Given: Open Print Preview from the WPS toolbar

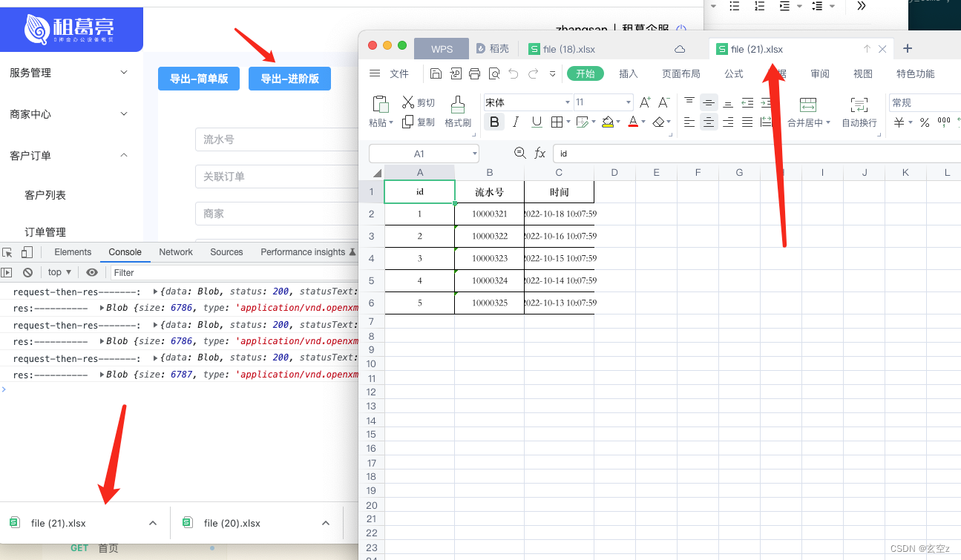Looking at the screenshot, I should 494,73.
